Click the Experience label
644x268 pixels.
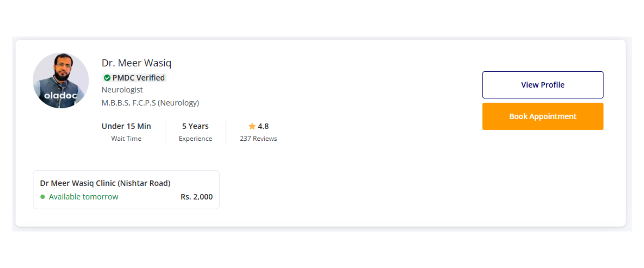click(x=195, y=139)
